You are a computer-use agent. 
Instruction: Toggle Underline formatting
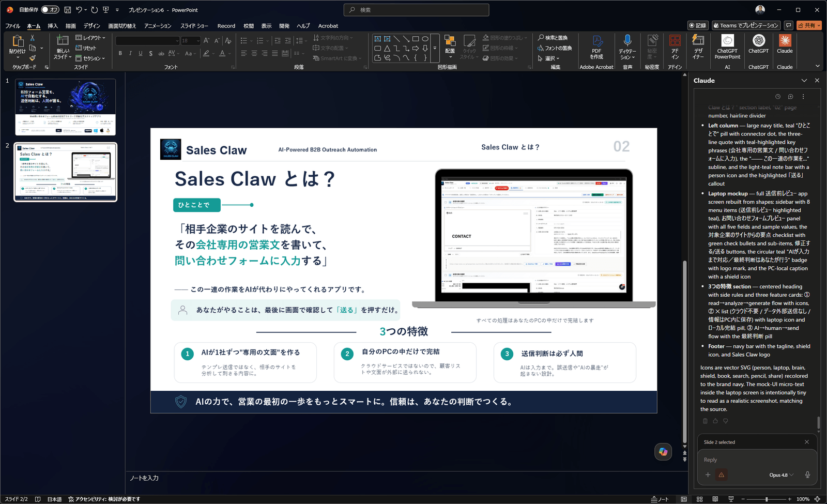point(141,53)
